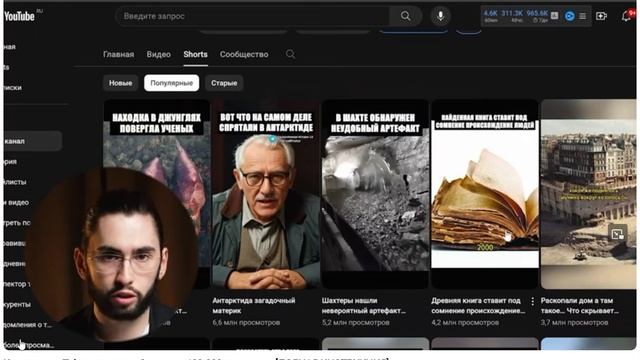Image resolution: width=640 pixels, height=360 pixels.
Task: Click the 3,7 млн просмотров text
Action: 574,322
